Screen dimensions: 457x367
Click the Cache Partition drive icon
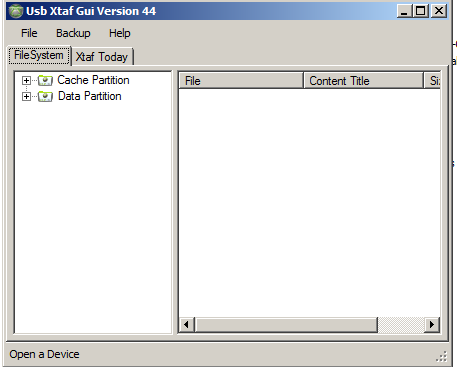coord(45,80)
